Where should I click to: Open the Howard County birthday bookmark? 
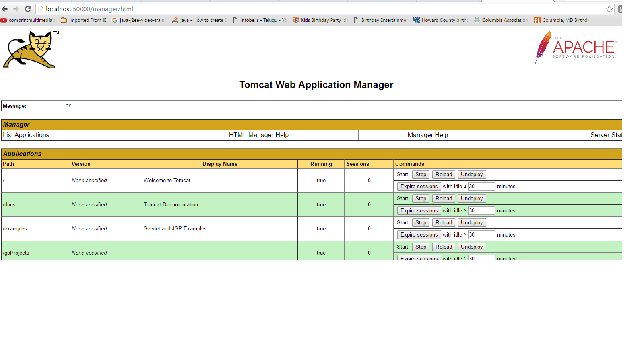click(x=441, y=20)
